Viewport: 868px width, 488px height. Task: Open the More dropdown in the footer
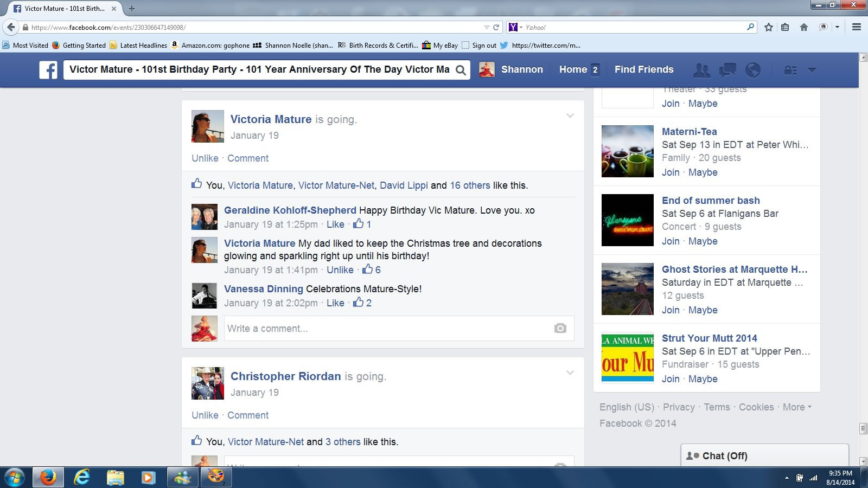(x=797, y=407)
